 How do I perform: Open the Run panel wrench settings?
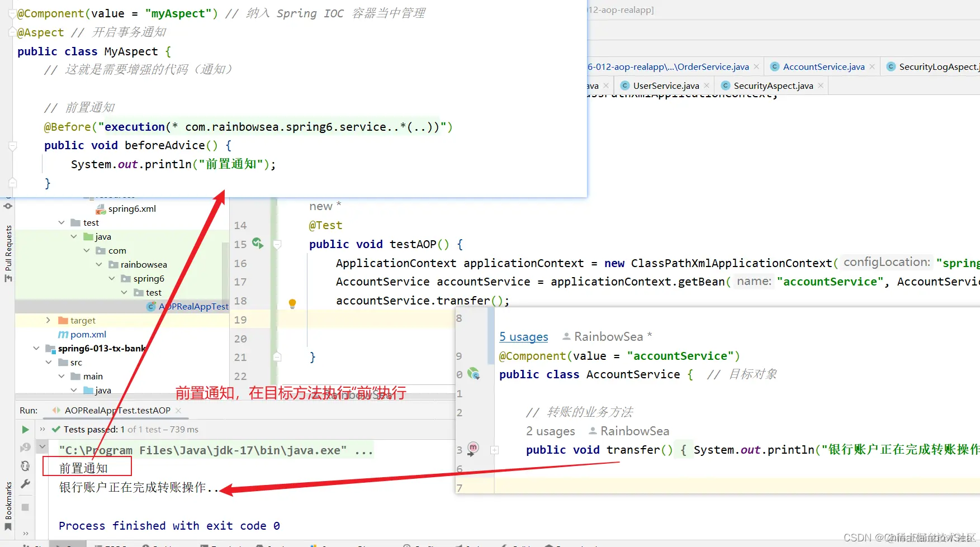(x=25, y=484)
